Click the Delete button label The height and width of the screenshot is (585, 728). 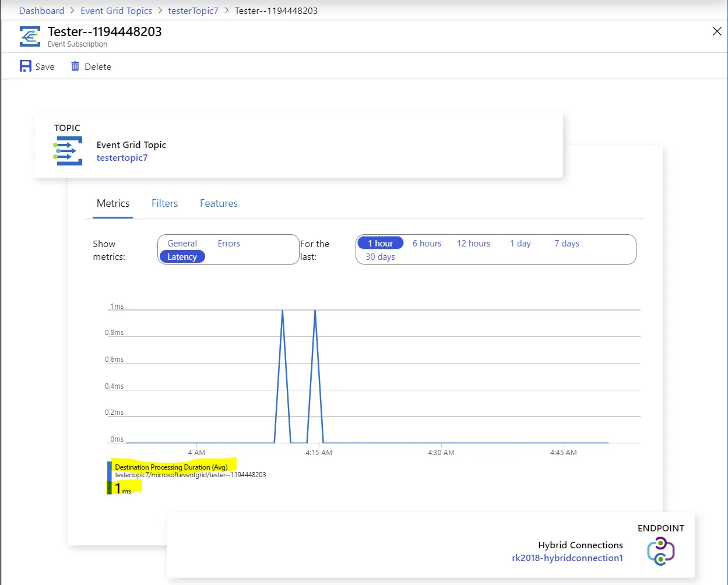98,67
